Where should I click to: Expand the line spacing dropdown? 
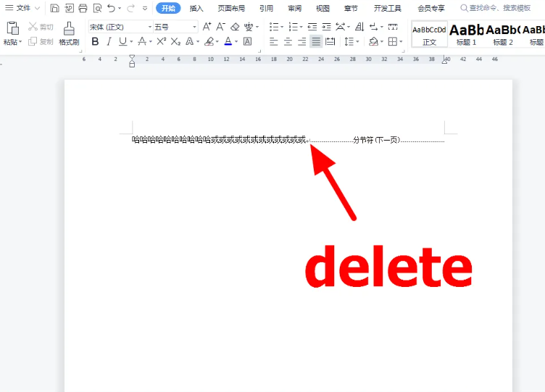coord(357,42)
